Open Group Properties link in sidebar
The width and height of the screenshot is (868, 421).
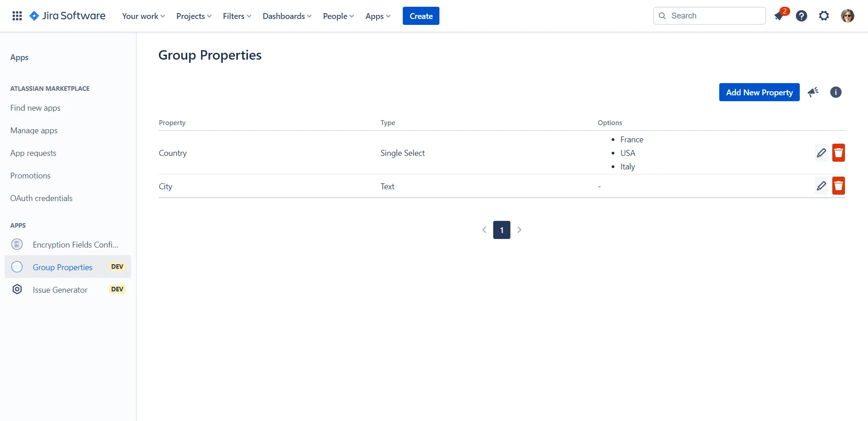[x=62, y=267]
